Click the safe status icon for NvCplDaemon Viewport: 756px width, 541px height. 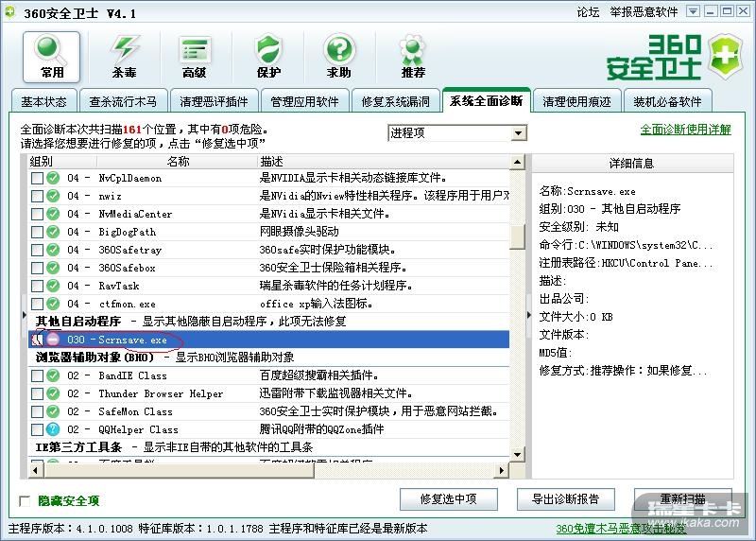pos(53,178)
